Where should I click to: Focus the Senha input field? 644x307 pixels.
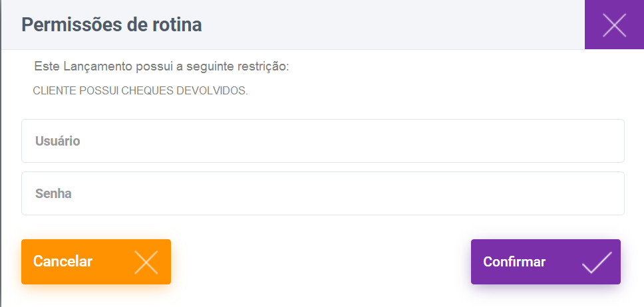tap(323, 193)
